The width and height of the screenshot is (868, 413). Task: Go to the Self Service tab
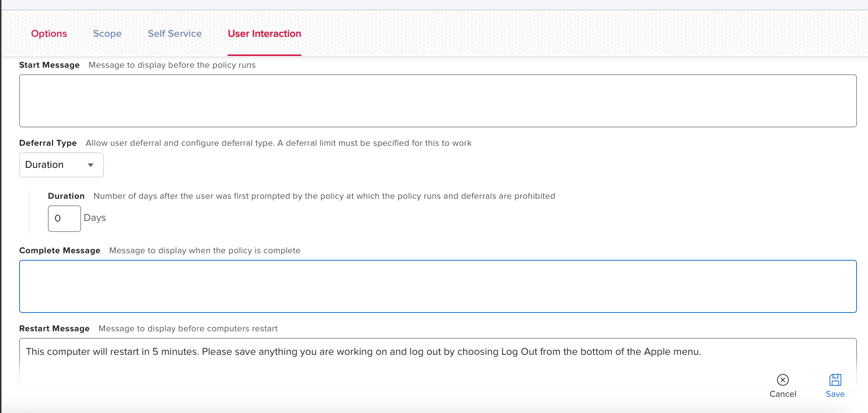[175, 33]
